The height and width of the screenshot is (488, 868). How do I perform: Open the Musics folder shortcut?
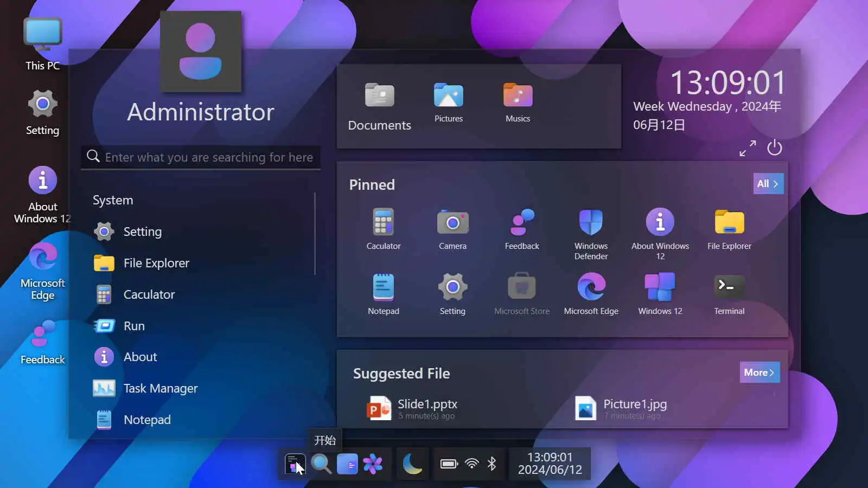pos(518,102)
